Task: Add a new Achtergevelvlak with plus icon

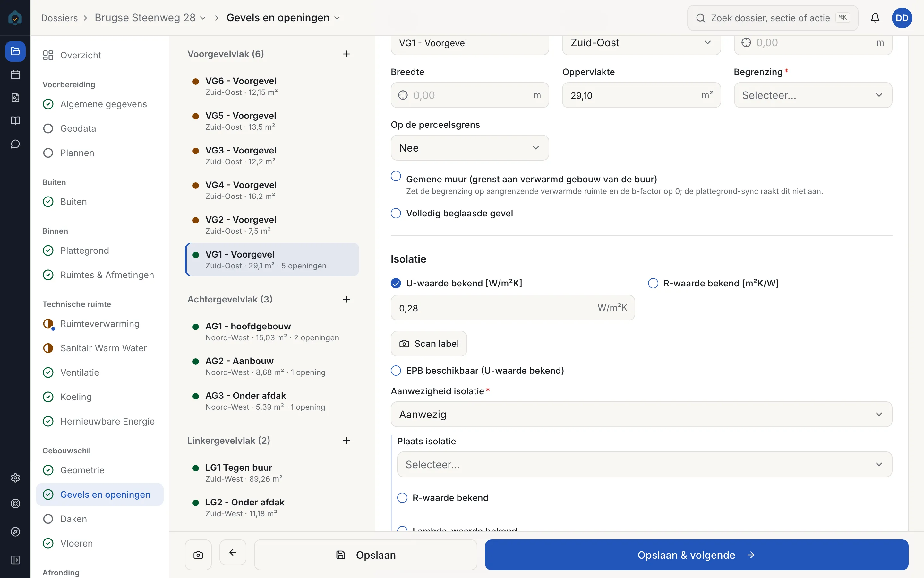Action: 346,299
